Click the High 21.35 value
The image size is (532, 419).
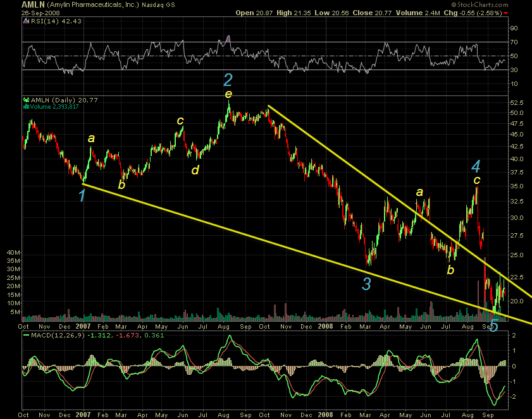[x=294, y=13]
